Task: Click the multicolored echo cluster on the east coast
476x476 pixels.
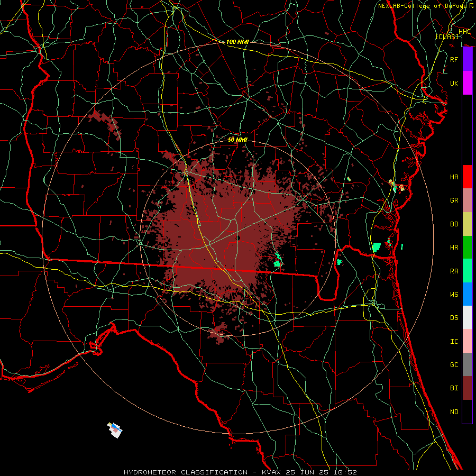Action: pos(397,185)
